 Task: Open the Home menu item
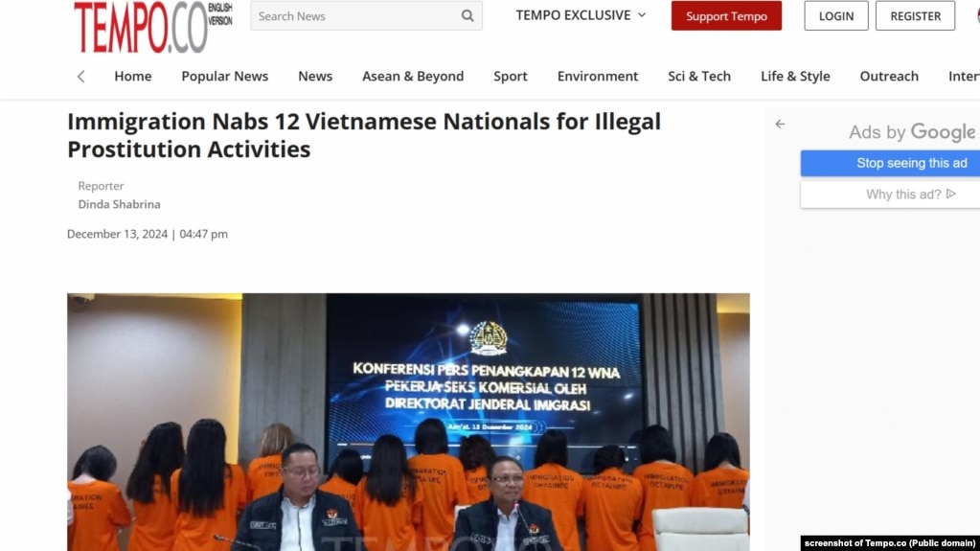tap(132, 77)
